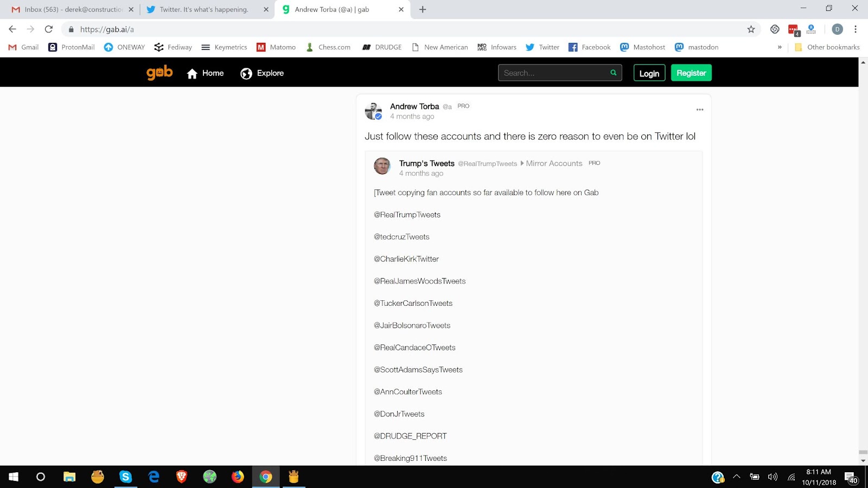Click the Gab logo in header

point(159,73)
